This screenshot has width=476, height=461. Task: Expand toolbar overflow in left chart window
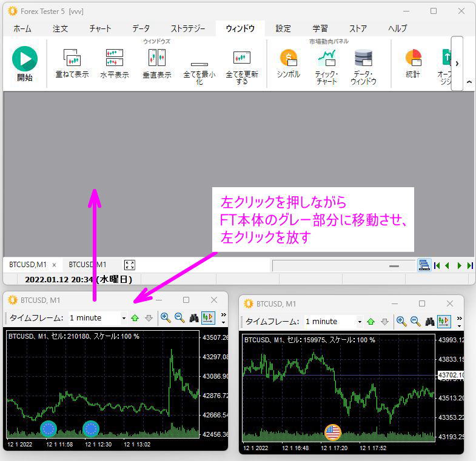click(224, 318)
